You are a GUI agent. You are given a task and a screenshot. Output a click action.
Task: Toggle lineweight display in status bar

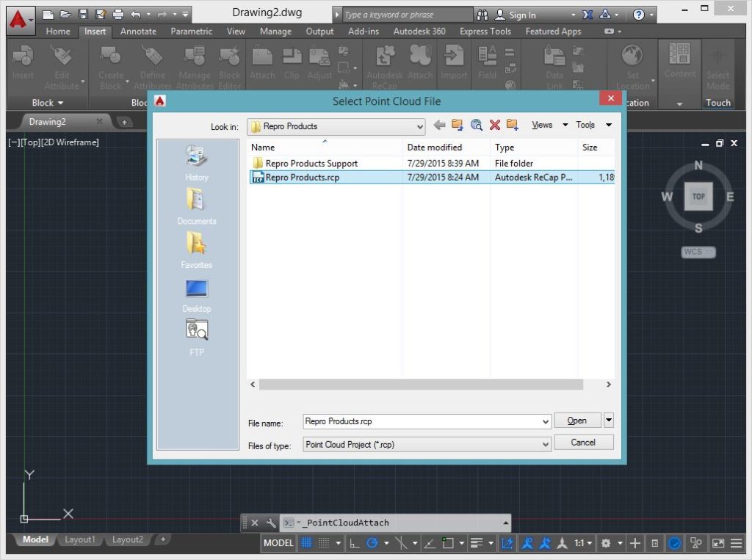coord(476,543)
